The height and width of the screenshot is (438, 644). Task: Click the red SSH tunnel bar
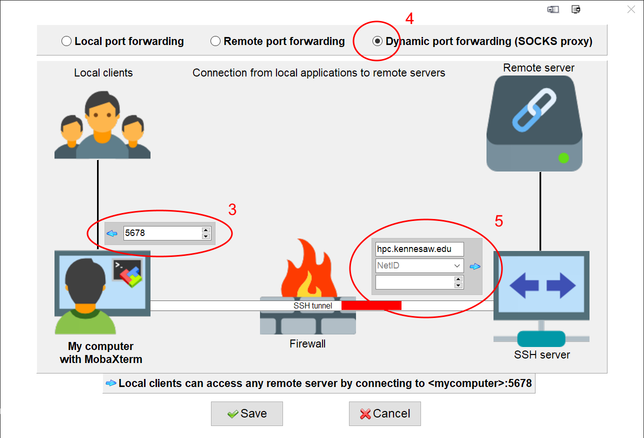371,304
